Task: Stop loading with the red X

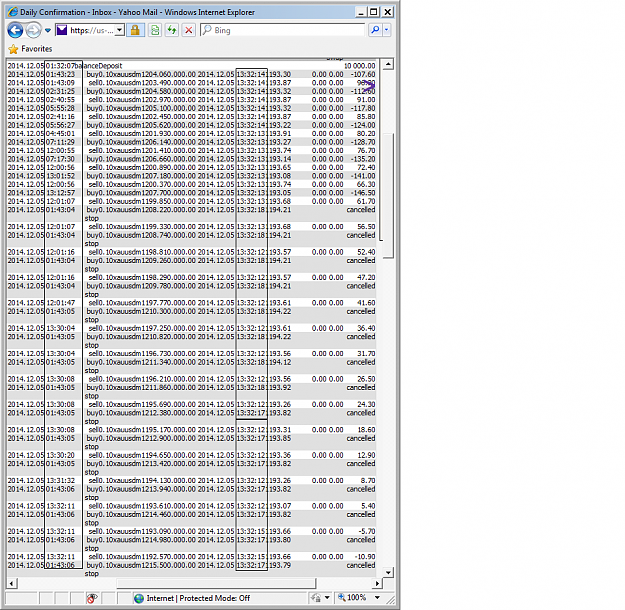Action: coord(189,30)
